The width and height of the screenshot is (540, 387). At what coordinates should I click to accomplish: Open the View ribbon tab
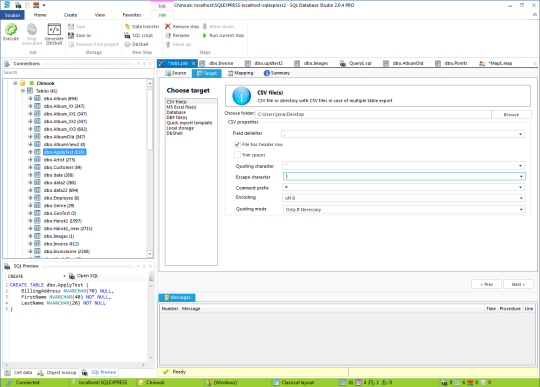pos(100,15)
